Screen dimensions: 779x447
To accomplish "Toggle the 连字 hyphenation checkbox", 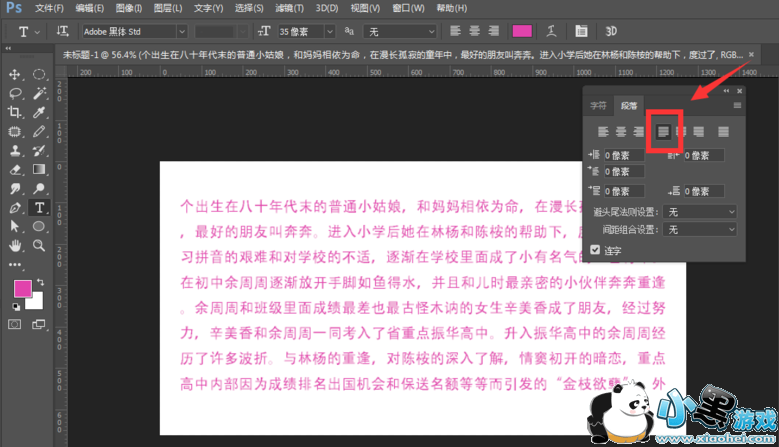I will pos(597,249).
